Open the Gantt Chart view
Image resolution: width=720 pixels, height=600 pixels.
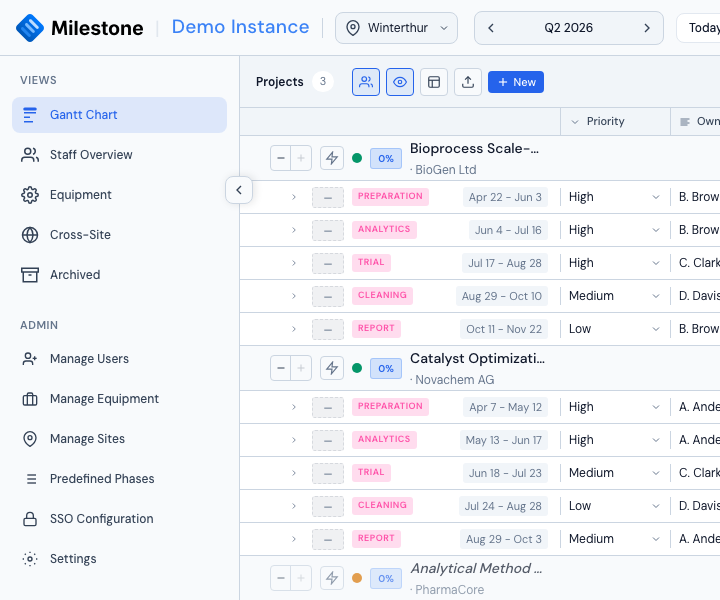[119, 115]
